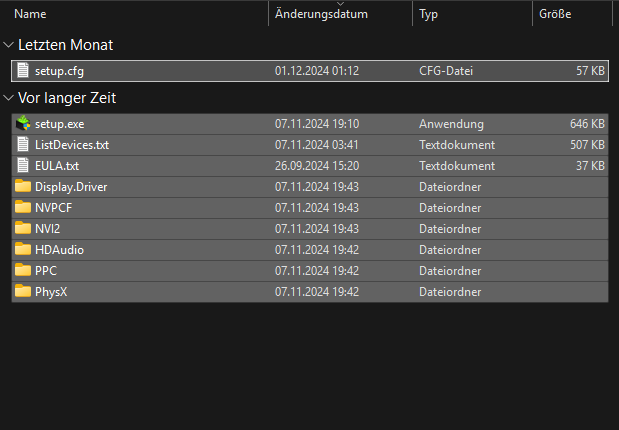The image size is (619, 430).
Task: Select the PPC folder name
Action: coord(47,271)
